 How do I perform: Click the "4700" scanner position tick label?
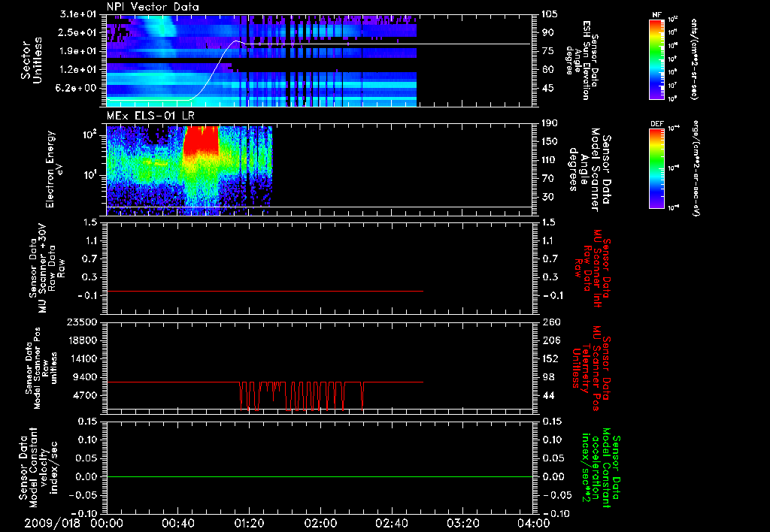(86, 395)
